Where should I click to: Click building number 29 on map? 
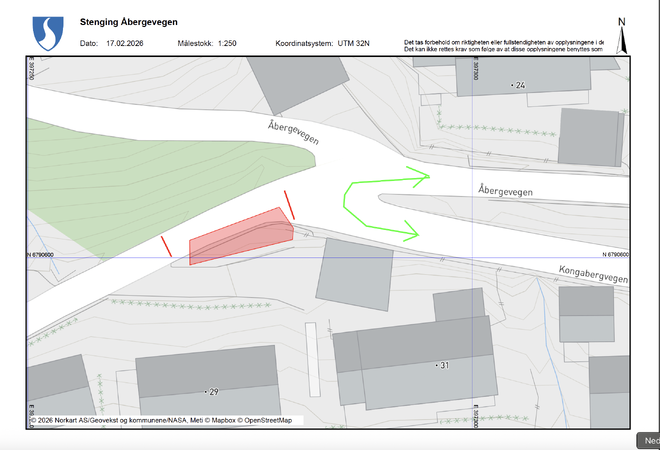pyautogui.click(x=211, y=391)
